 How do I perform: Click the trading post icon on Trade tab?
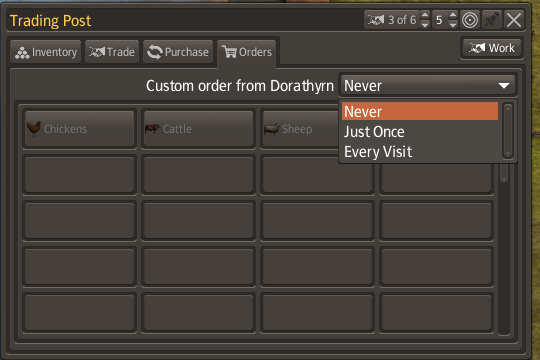(97, 52)
